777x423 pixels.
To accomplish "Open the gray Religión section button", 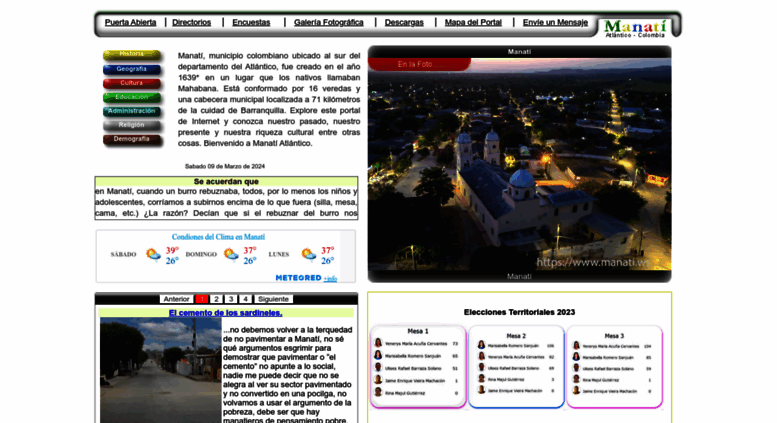I will (132, 125).
